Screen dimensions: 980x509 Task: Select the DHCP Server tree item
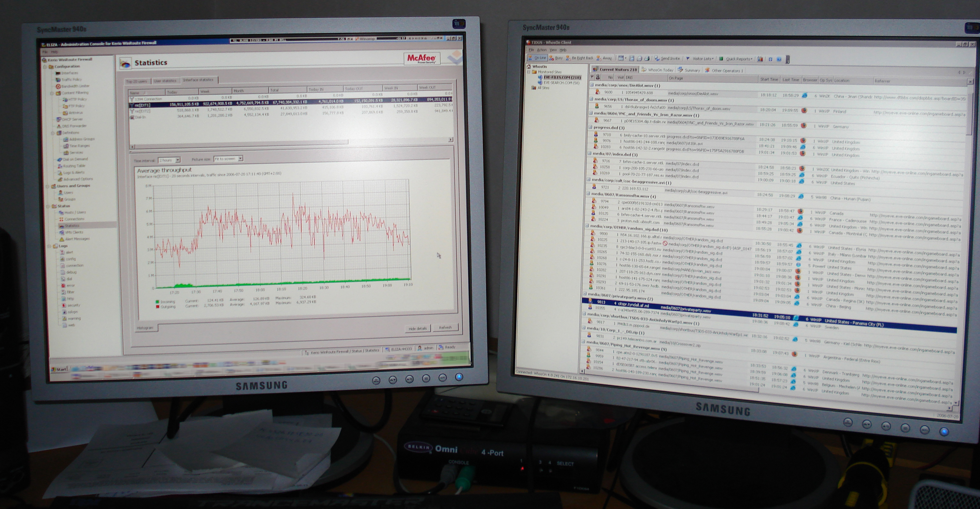pyautogui.click(x=72, y=119)
